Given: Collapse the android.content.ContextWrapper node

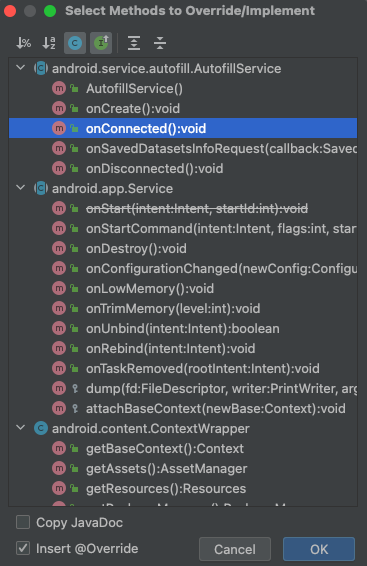Looking at the screenshot, I should coord(21,428).
